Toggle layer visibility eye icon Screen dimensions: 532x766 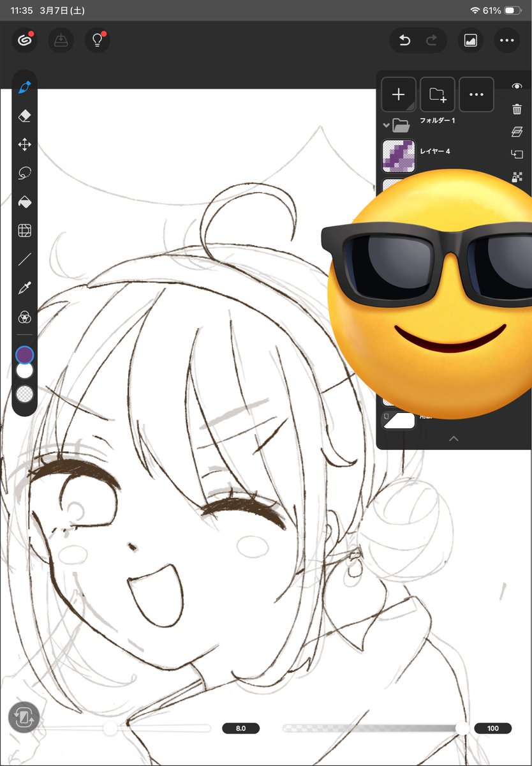(x=517, y=86)
